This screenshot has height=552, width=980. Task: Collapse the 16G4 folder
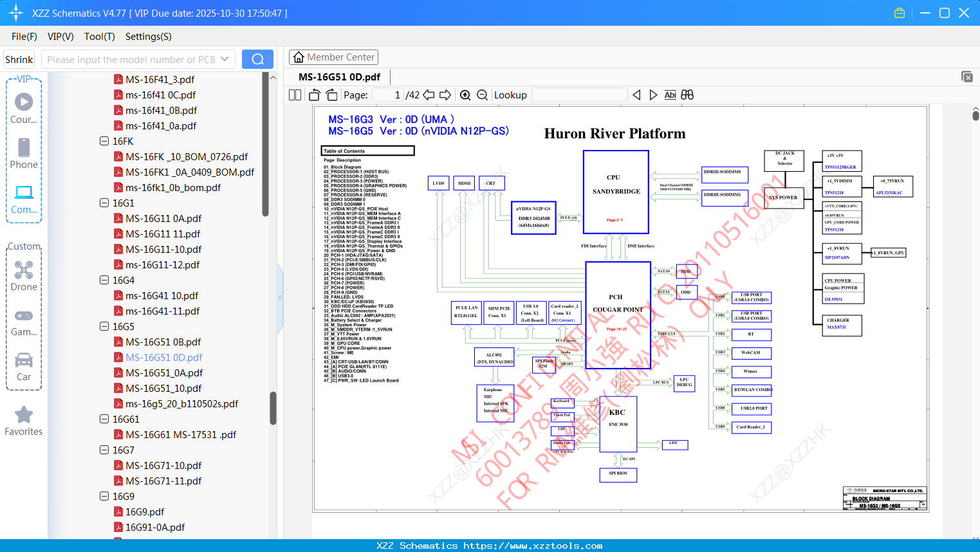pyautogui.click(x=104, y=280)
